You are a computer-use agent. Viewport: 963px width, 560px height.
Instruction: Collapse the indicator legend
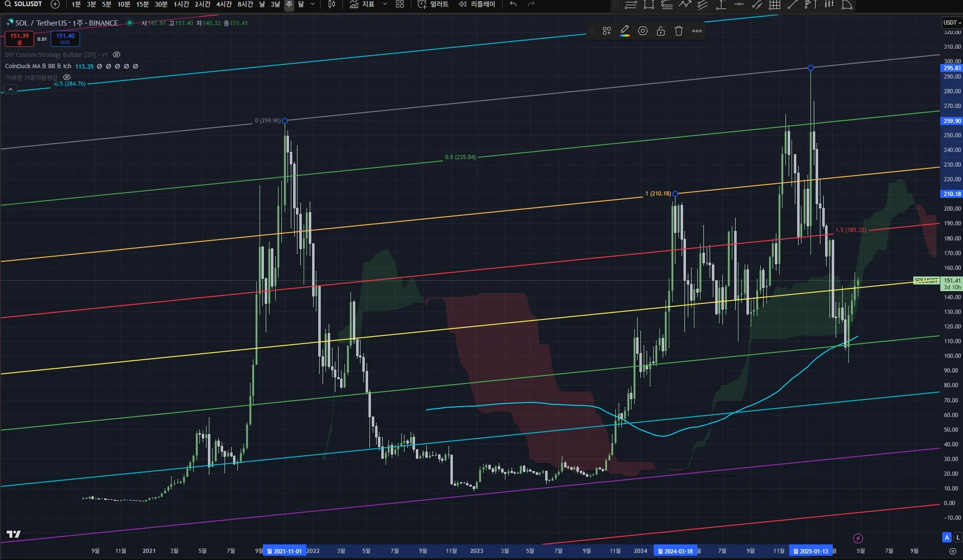pos(10,89)
